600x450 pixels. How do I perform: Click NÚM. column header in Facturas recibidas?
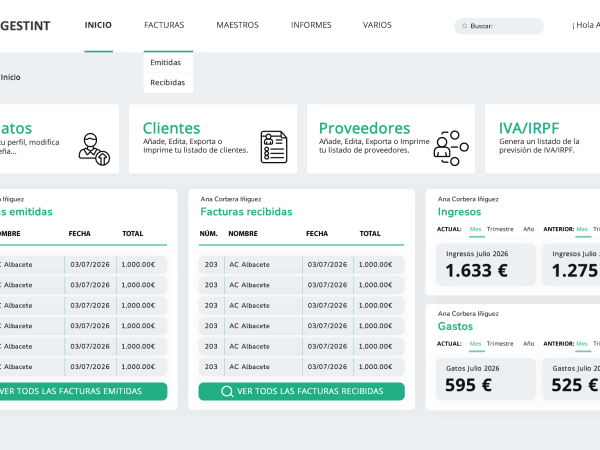[x=209, y=233]
